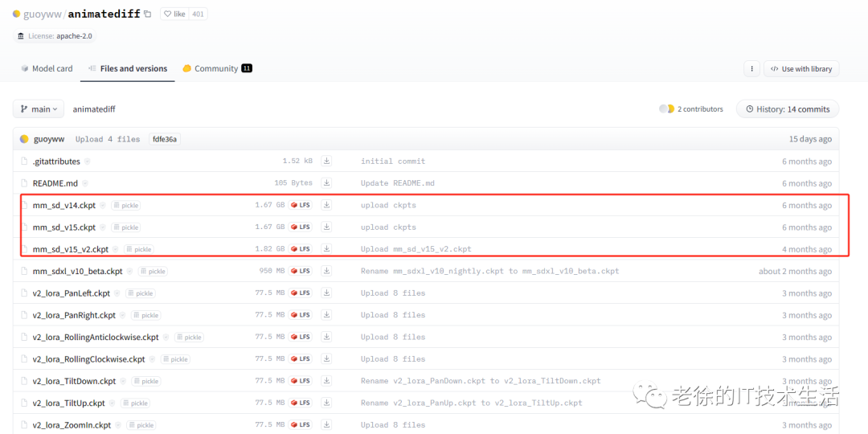The image size is (868, 434).
Task: Open v2_lora_RollingClockwise.ckpt file
Action: (88, 358)
